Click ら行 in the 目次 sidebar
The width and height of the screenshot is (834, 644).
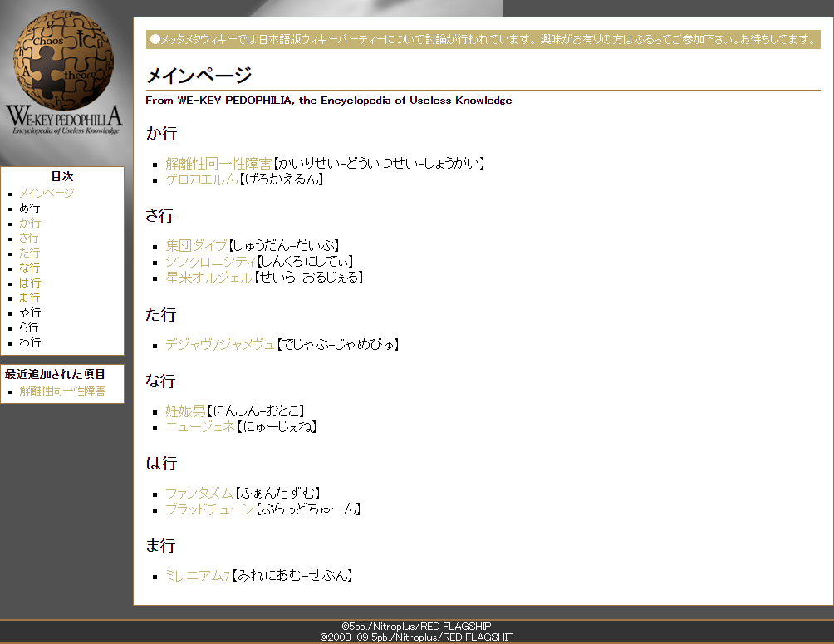click(29, 327)
